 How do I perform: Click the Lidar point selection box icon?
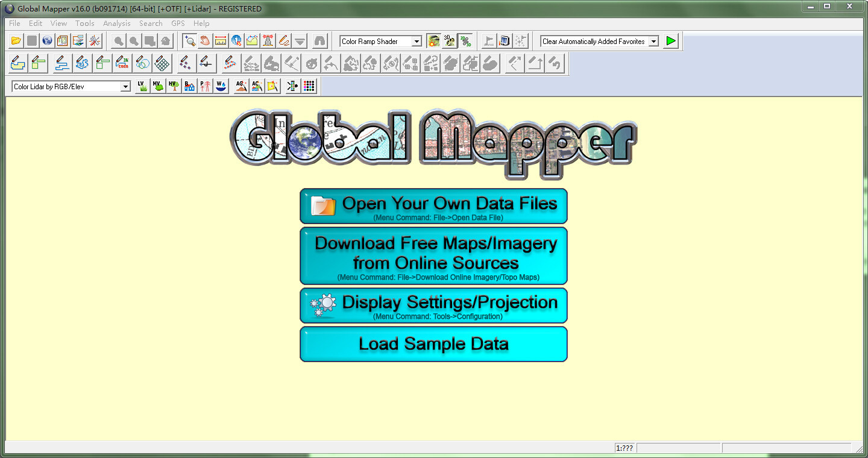coord(272,86)
